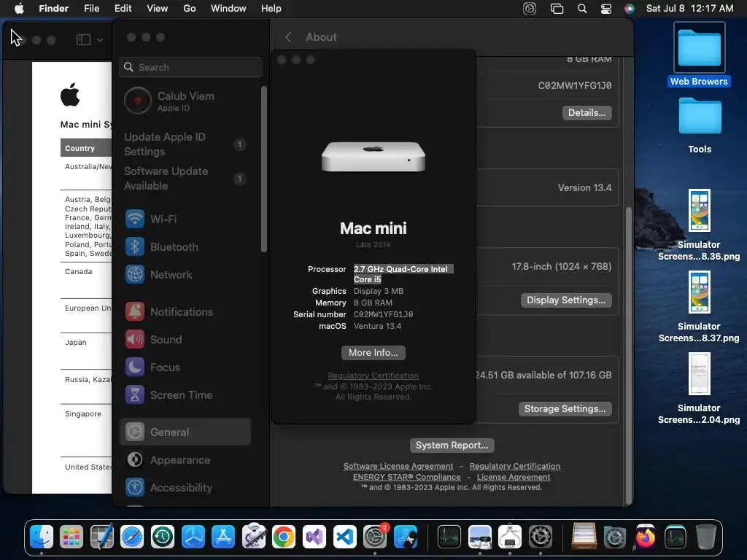The height and width of the screenshot is (560, 747).
Task: Open Calub Viem Apple ID profile
Action: (185, 101)
